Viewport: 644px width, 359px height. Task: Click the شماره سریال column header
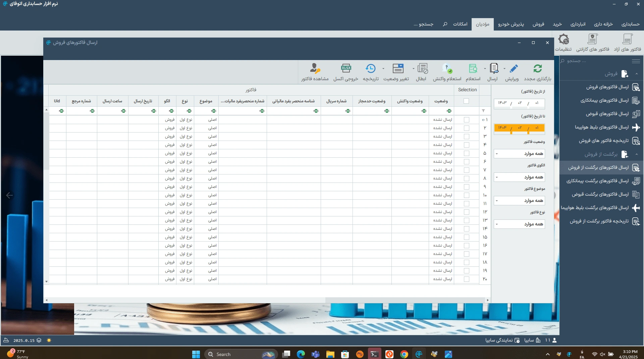(x=336, y=101)
